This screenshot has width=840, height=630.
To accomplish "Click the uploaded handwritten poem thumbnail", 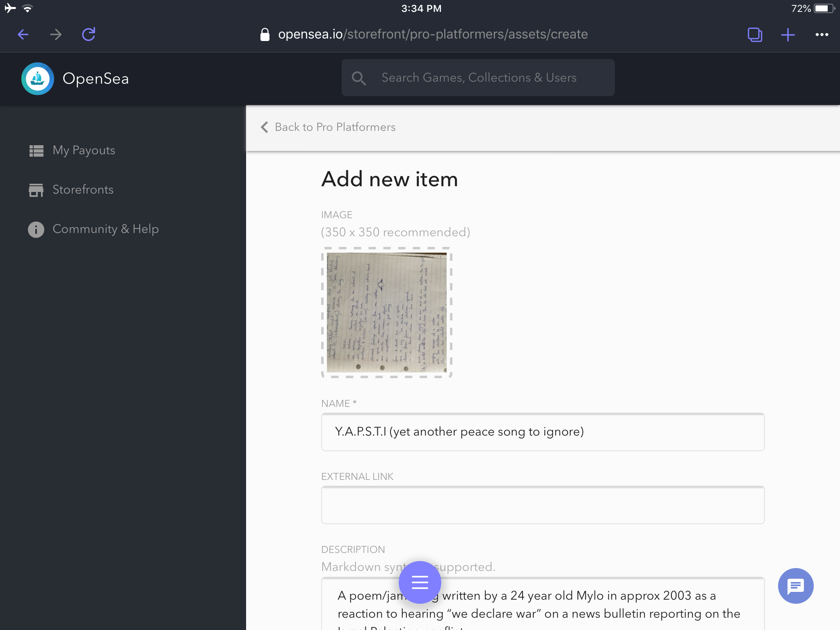I will (x=386, y=313).
